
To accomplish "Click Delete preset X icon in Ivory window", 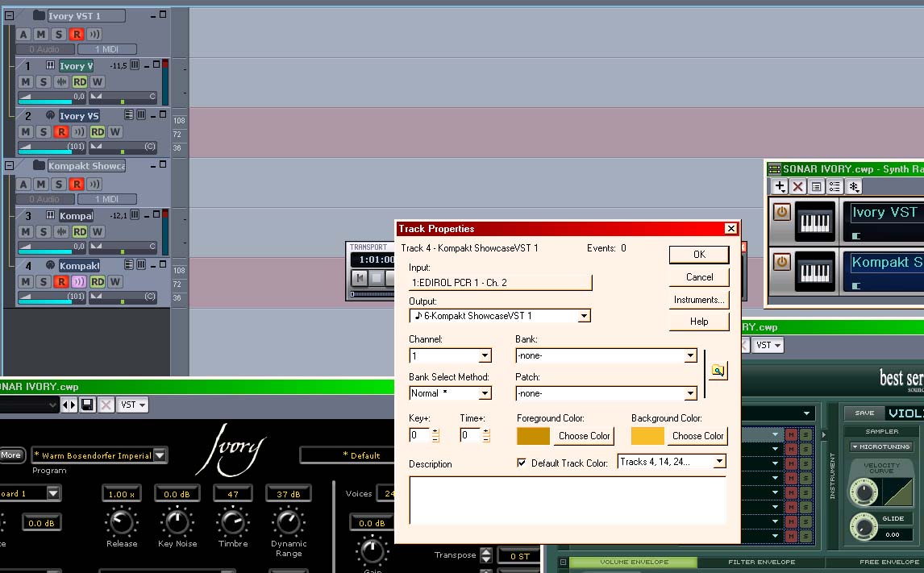I will 106,405.
